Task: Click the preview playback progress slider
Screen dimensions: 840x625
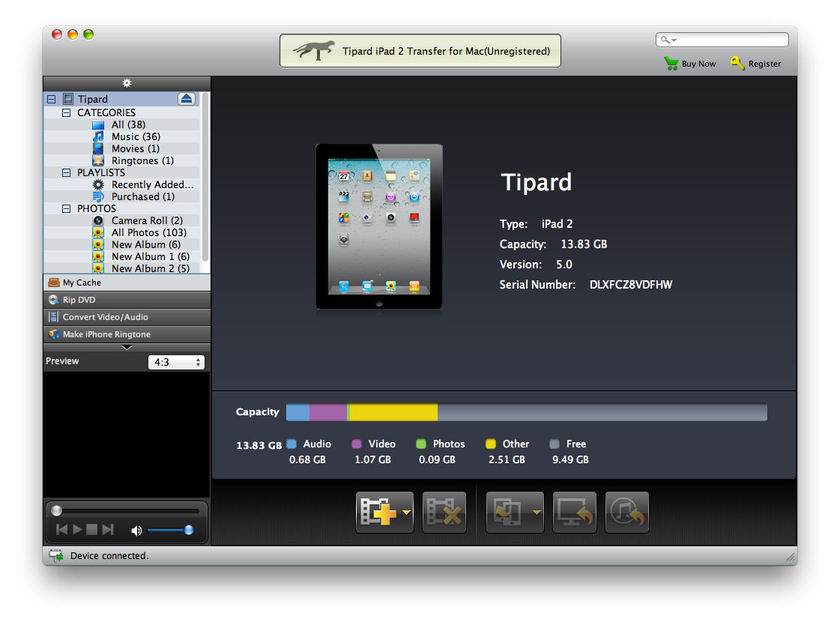Action: click(x=126, y=511)
